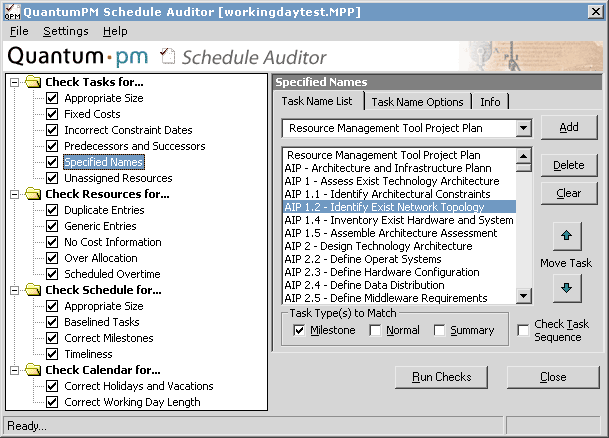Open the task name combo box dropdown arrow
The width and height of the screenshot is (609, 438).
click(524, 128)
